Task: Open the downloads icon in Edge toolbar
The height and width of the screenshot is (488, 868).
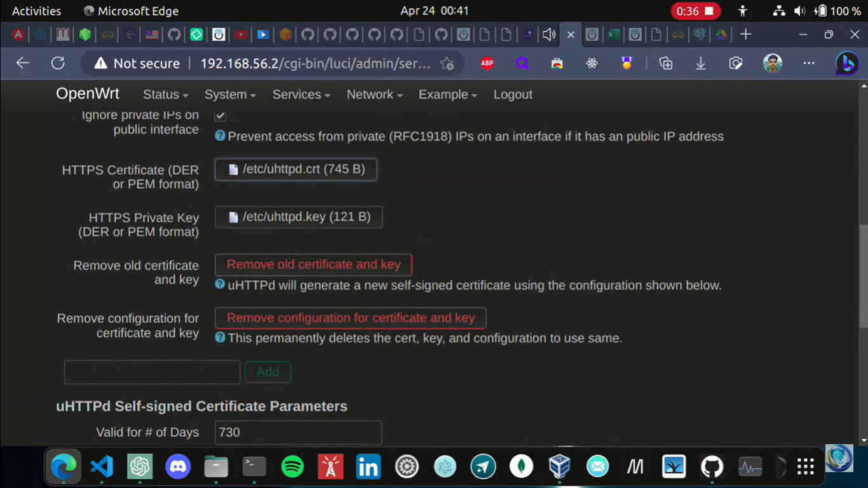Action: 700,63
